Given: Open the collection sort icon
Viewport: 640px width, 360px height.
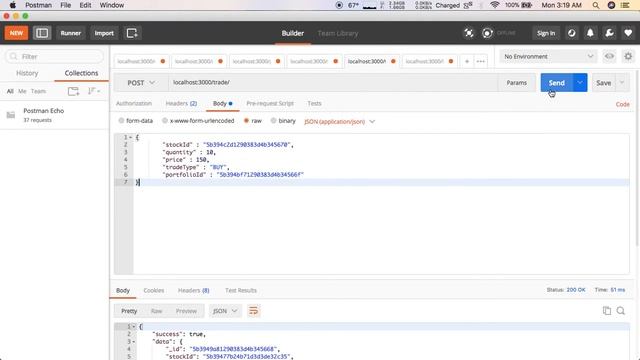Looking at the screenshot, I should coord(93,91).
